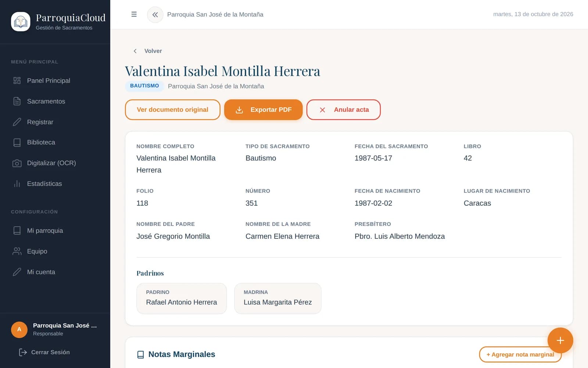Open Mi cuenta settings
The image size is (588, 368).
[x=55, y=272]
